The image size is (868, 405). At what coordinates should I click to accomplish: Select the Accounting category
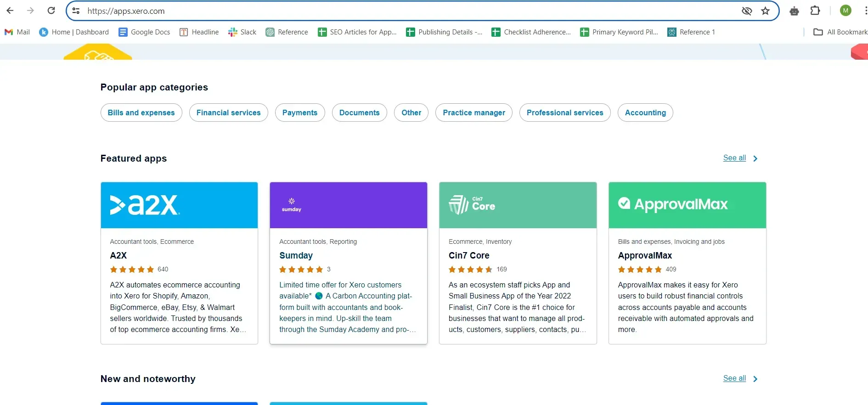645,112
